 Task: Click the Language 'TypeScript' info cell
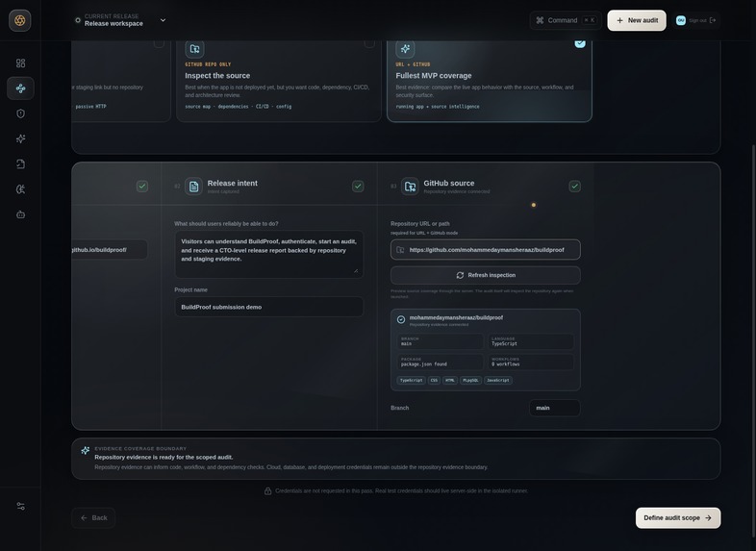point(531,341)
